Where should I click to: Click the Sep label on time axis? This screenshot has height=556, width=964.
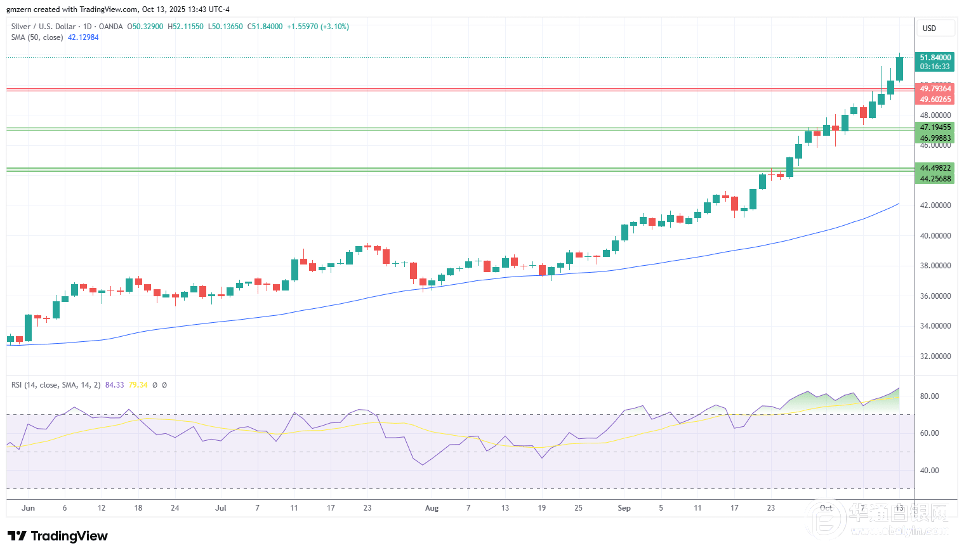tap(624, 508)
